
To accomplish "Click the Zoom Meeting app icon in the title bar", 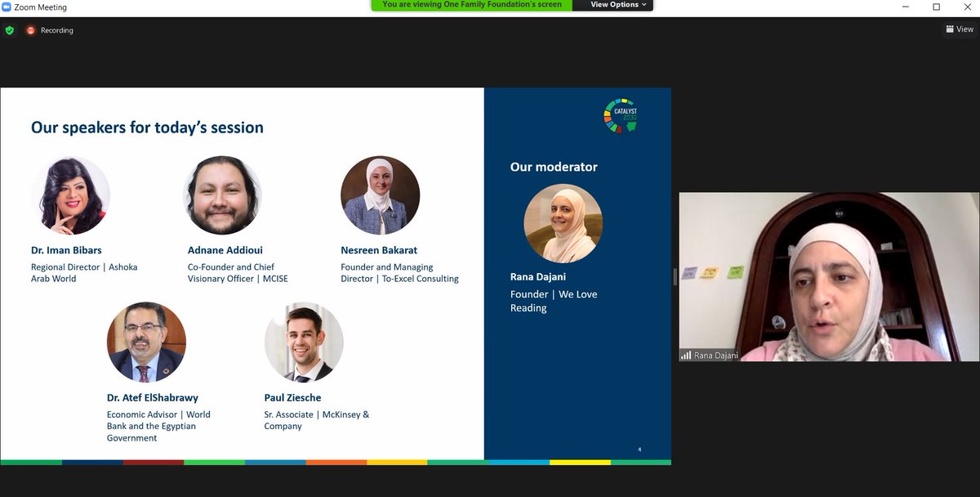I will [x=7, y=7].
